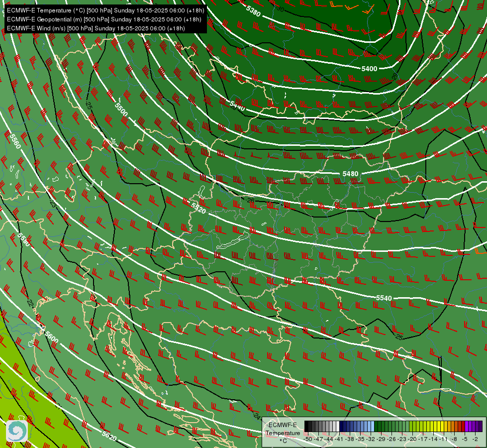
Task: Click the 5400 geopotential contour label
Action: 369,69
